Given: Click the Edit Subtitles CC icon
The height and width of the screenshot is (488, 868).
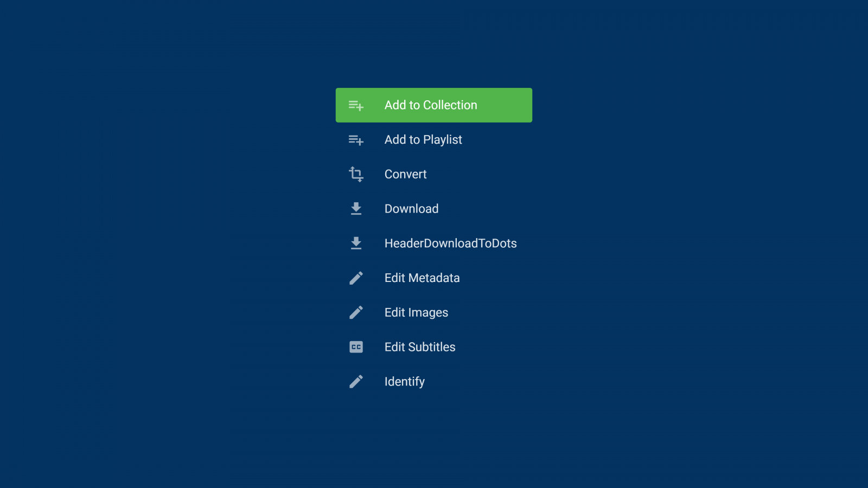Looking at the screenshot, I should [x=356, y=347].
